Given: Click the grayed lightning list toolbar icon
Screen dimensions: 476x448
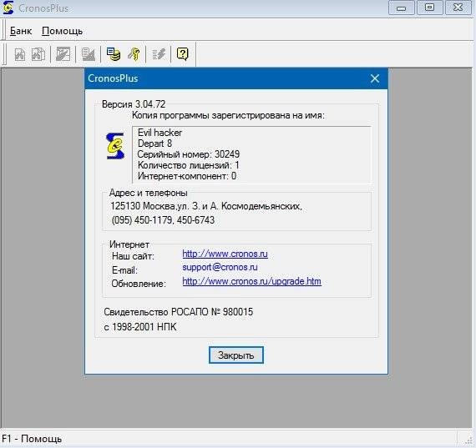Looking at the screenshot, I should click(159, 54).
